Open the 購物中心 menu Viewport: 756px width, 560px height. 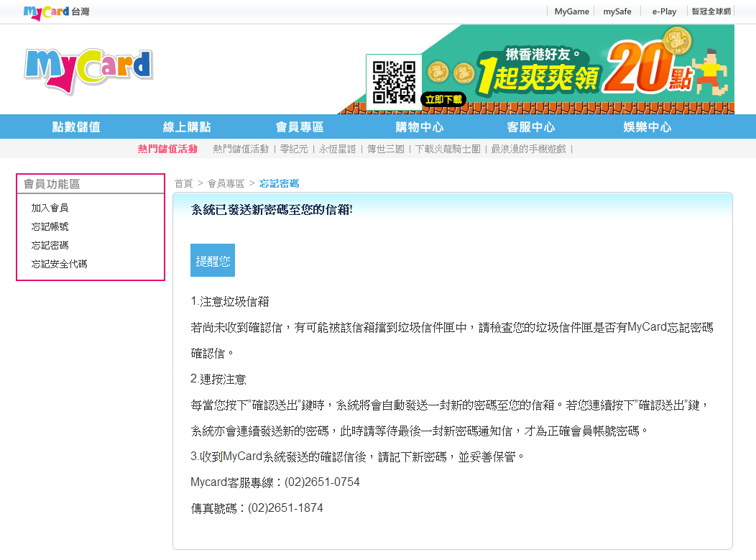419,127
